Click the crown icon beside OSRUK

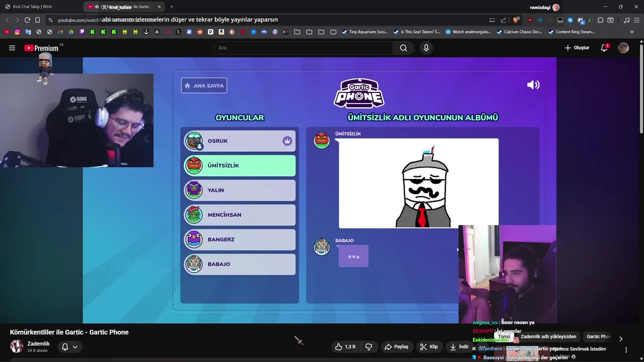click(287, 141)
